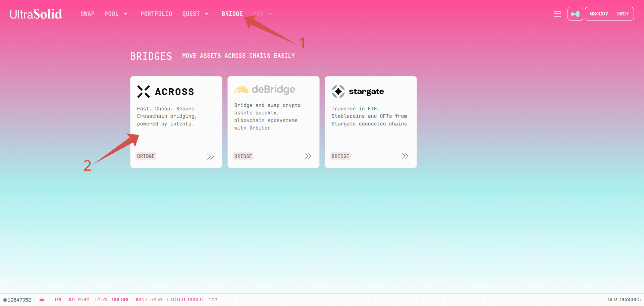Click the double chevron on Across card

(210, 156)
